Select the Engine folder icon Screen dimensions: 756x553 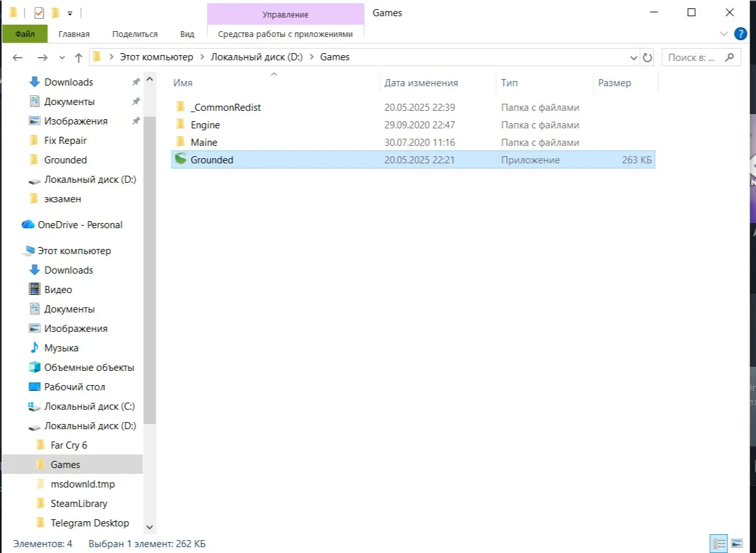point(180,124)
